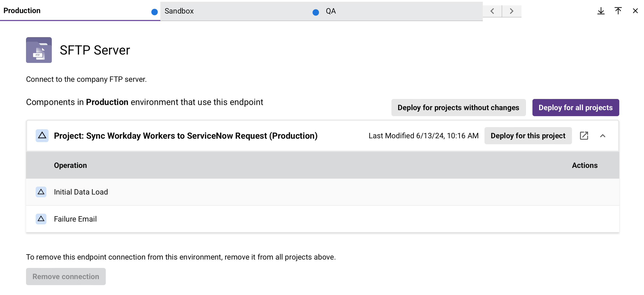Image resolution: width=644 pixels, height=295 pixels.
Task: Click the upload arrow icon at top right
Action: 618,11
